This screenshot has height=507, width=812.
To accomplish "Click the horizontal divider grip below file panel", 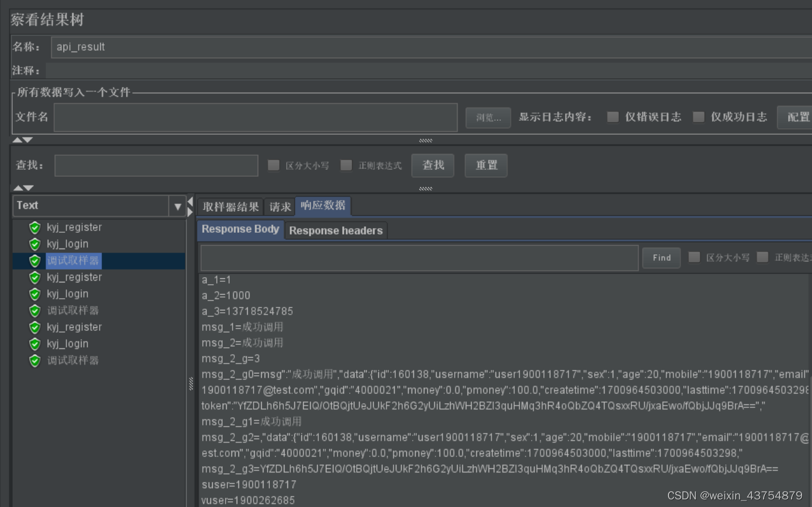I will point(426,141).
